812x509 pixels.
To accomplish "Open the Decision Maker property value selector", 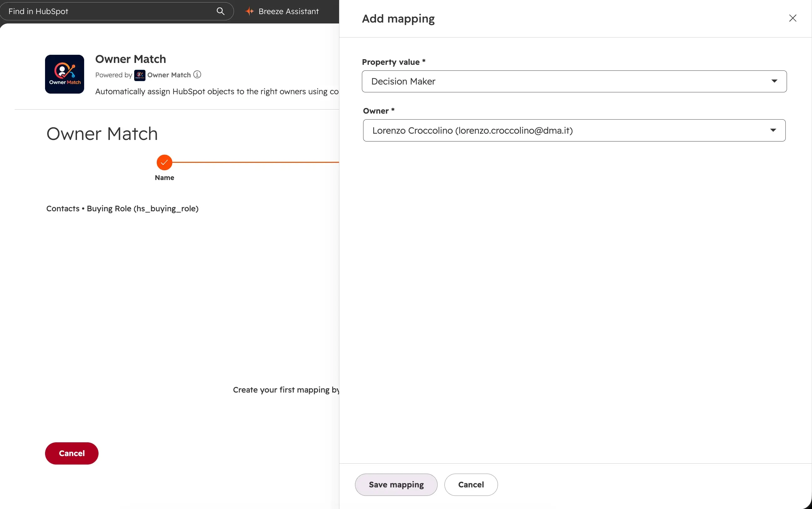I will point(574,81).
